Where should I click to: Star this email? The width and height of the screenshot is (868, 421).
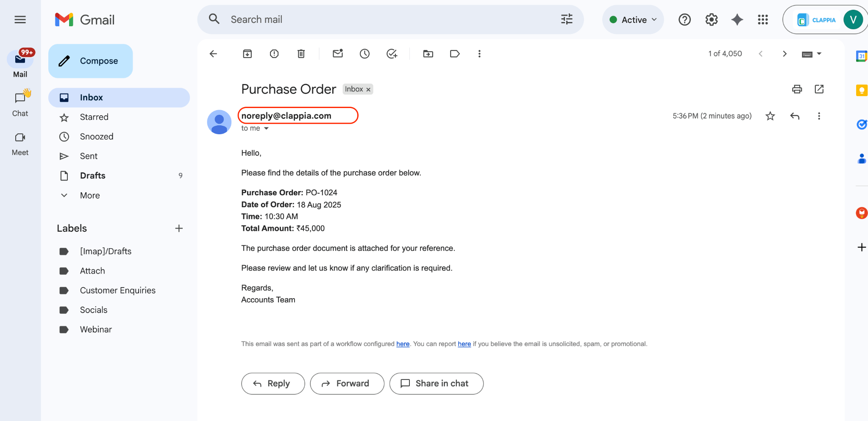[770, 116]
